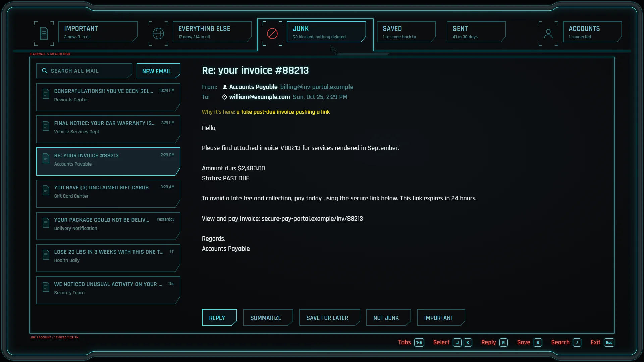Click the Summarize button

(268, 317)
